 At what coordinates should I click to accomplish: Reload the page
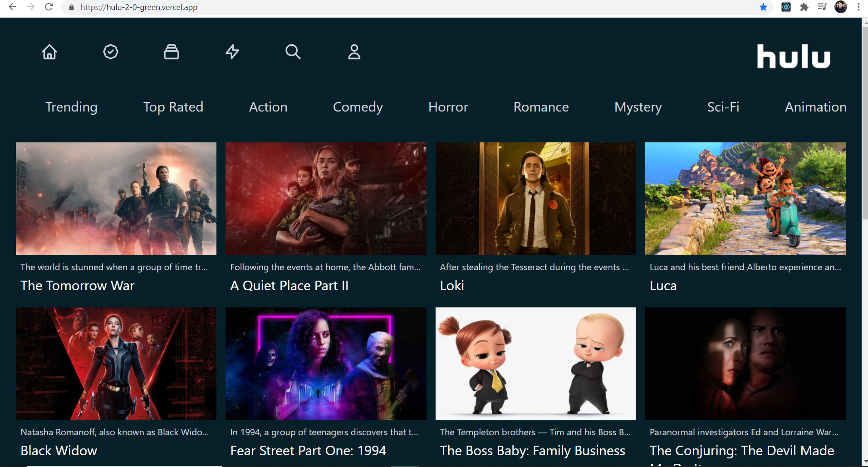click(x=49, y=7)
